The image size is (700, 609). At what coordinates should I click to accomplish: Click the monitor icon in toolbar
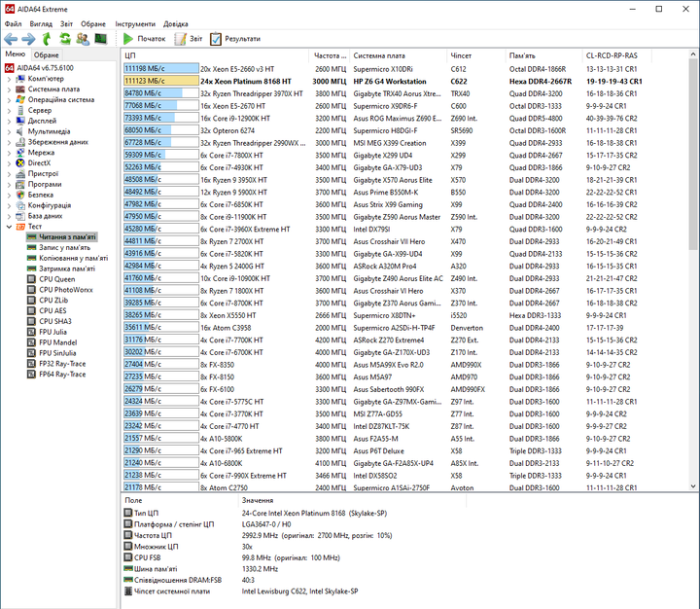click(x=101, y=39)
